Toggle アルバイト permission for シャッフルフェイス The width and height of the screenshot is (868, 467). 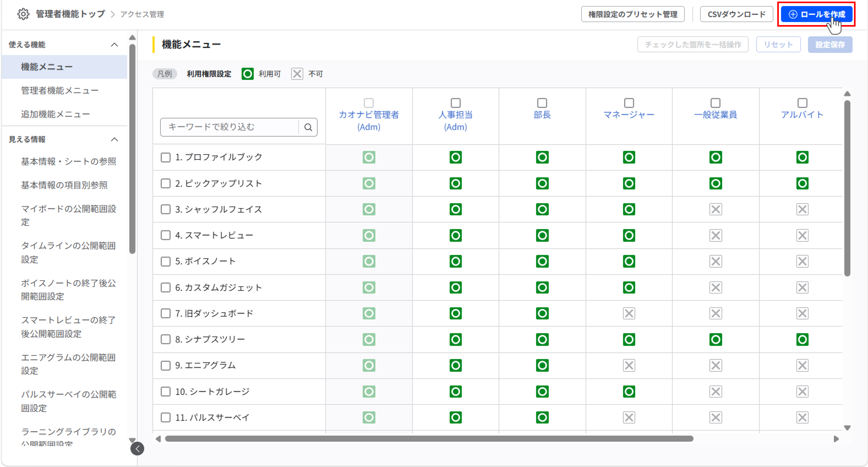(802, 209)
